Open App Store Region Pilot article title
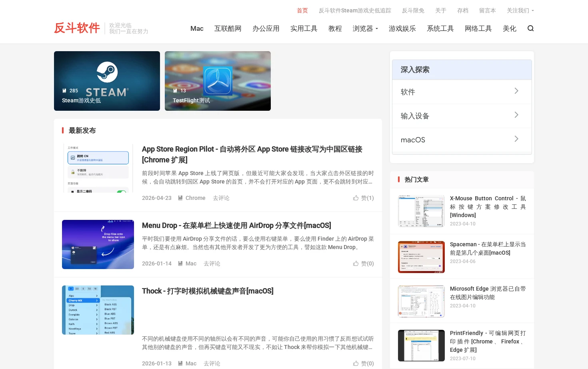This screenshot has height=369, width=588. [252, 154]
